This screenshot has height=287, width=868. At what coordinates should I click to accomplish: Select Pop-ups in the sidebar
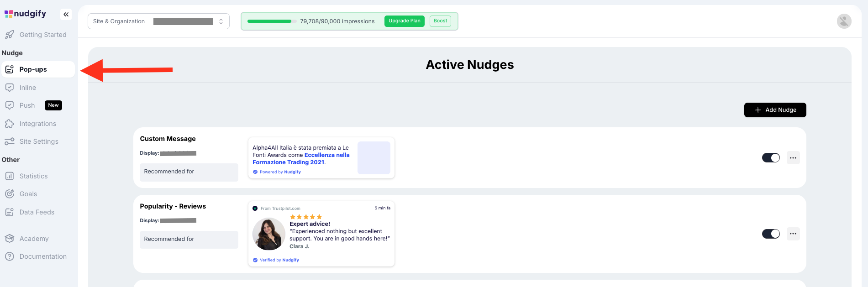coord(38,69)
